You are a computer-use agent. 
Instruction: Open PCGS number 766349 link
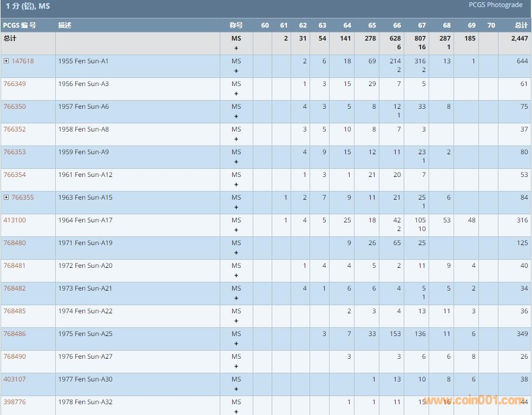click(x=15, y=84)
